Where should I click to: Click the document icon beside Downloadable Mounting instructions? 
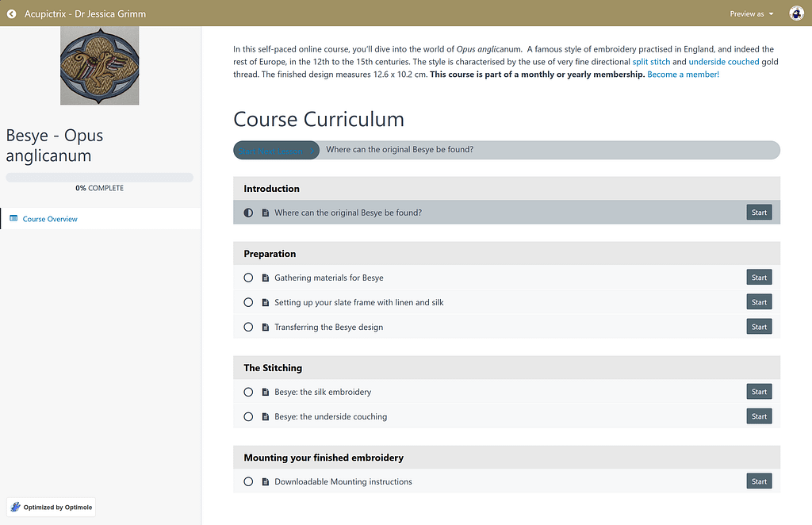265,481
